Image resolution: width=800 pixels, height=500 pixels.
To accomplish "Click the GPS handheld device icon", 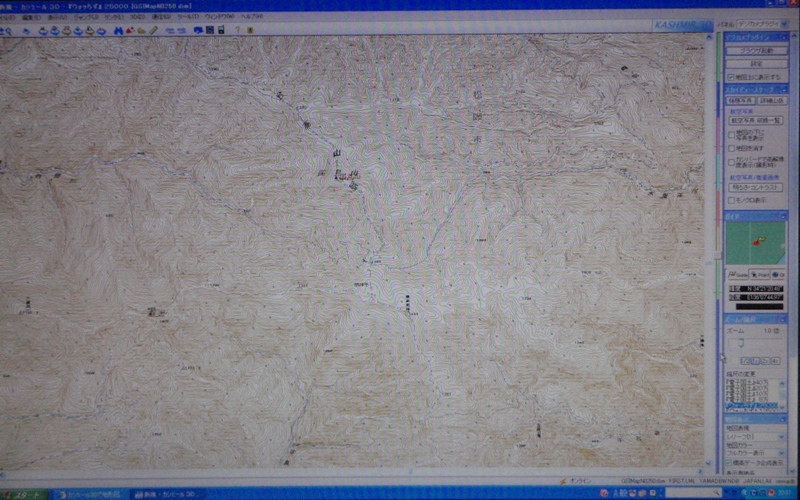I will 221,30.
